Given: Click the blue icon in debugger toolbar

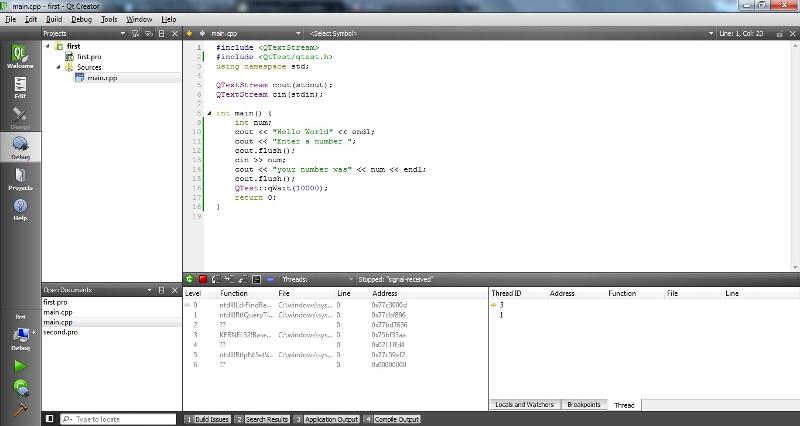Looking at the screenshot, I should coord(270,279).
